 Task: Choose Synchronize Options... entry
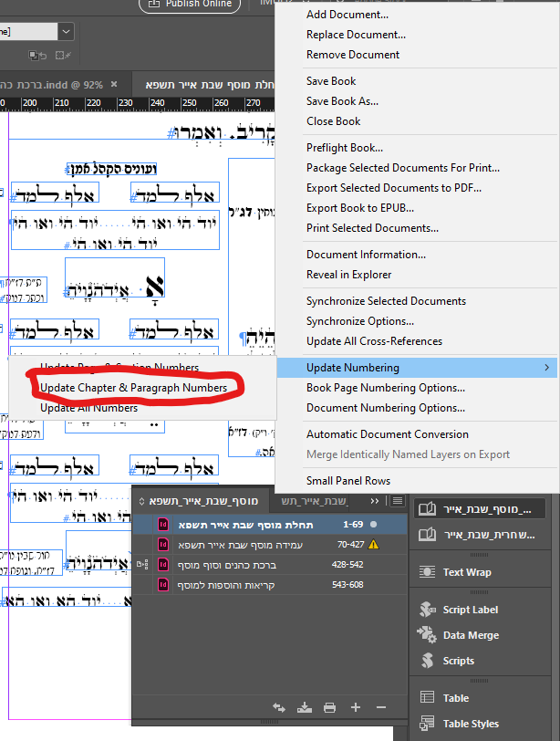click(359, 321)
